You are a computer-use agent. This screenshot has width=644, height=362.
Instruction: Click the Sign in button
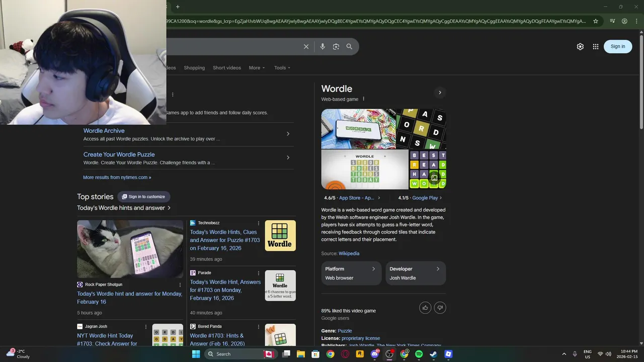coord(618,46)
